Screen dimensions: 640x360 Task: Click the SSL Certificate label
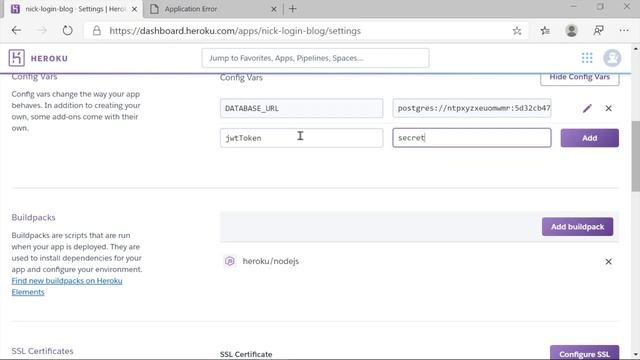pos(246,354)
